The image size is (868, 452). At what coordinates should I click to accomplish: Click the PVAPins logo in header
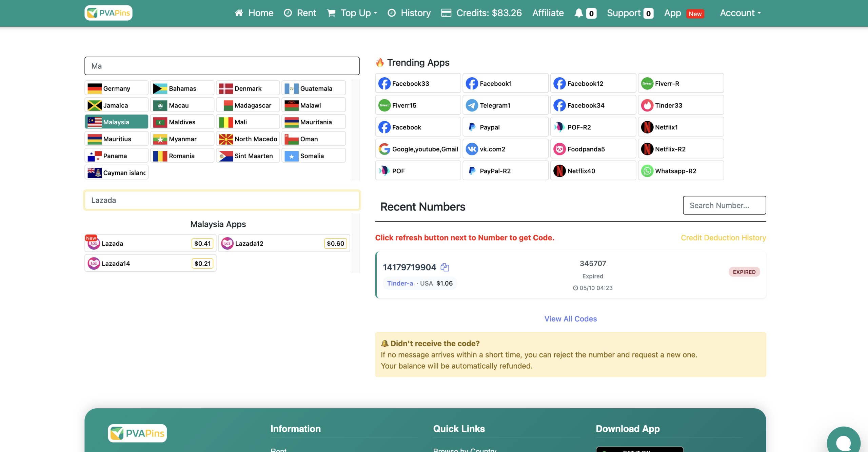click(x=108, y=13)
